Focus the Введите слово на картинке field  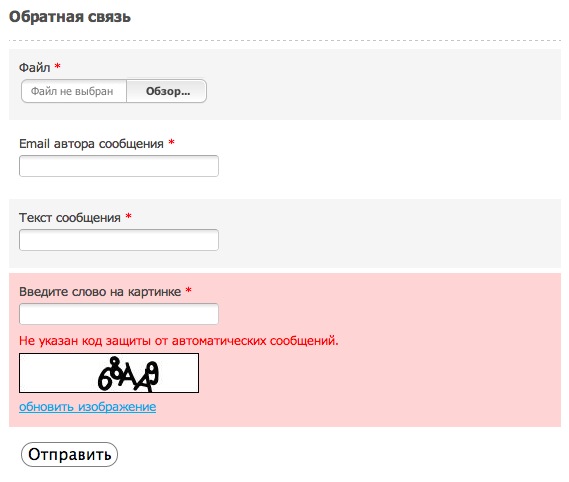coord(119,314)
